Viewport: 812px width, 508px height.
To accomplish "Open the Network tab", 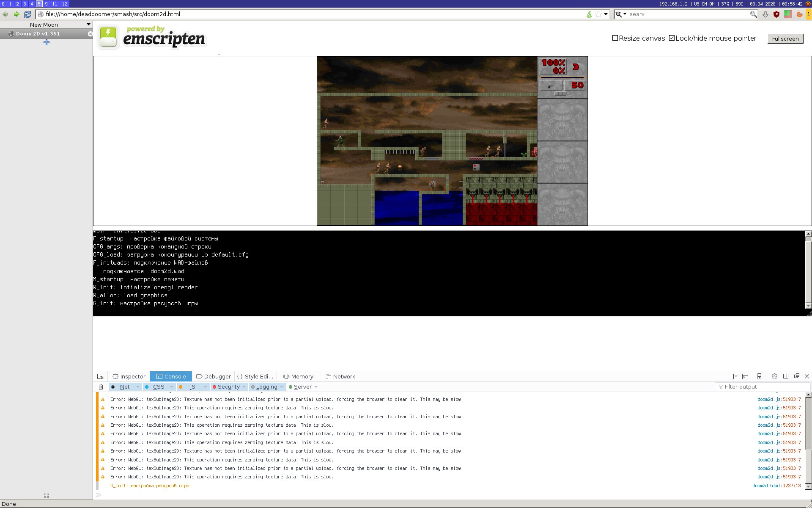I will click(x=340, y=376).
